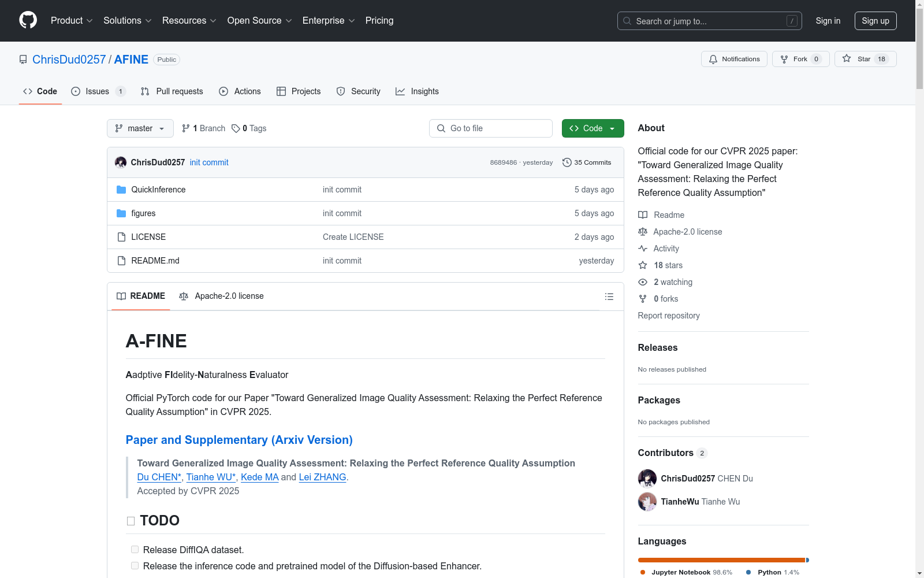Expand the Enterprise menu
The image size is (924, 578).
coord(329,21)
